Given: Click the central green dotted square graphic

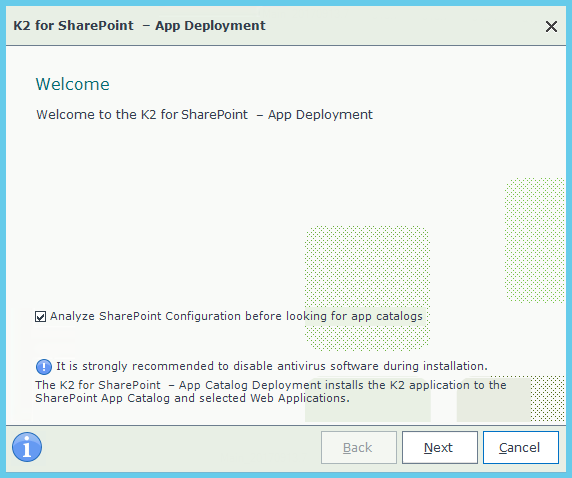Looking at the screenshot, I should [x=367, y=288].
